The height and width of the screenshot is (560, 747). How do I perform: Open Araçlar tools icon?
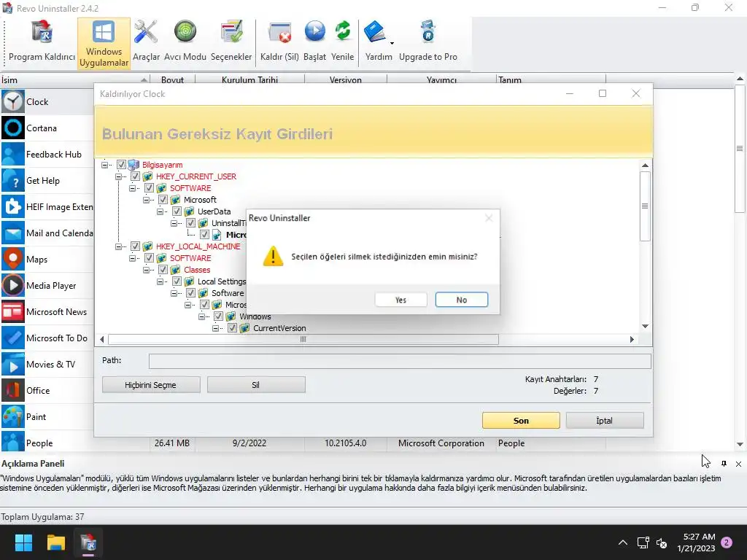click(x=146, y=32)
